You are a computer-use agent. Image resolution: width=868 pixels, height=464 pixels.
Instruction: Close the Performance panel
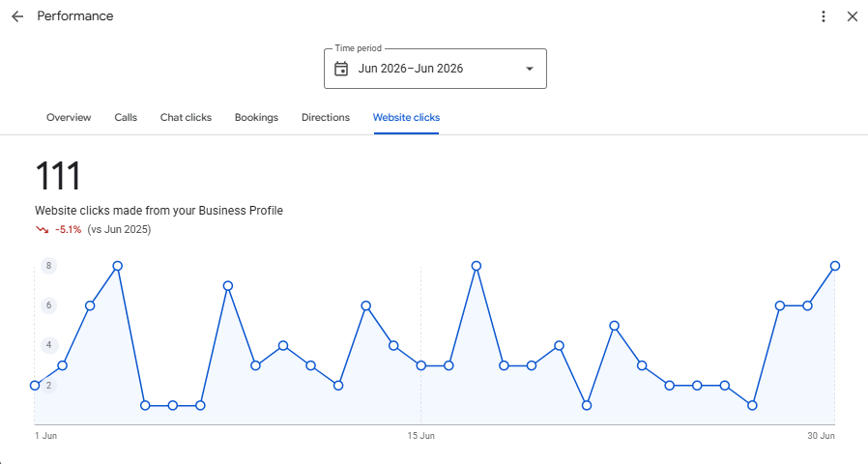pyautogui.click(x=852, y=16)
